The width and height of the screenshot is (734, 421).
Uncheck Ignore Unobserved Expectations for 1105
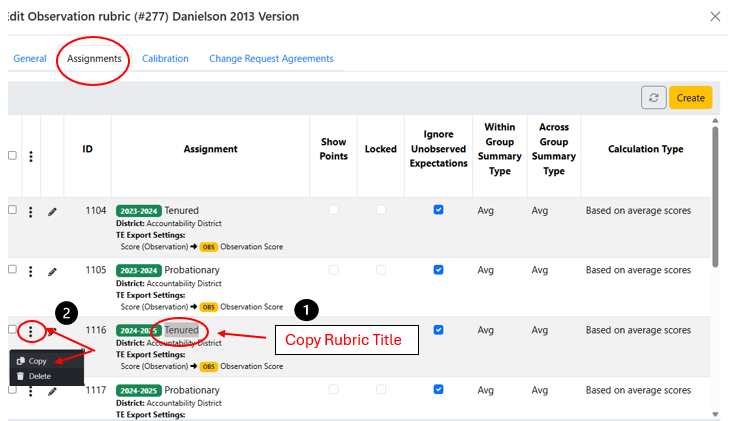click(438, 269)
